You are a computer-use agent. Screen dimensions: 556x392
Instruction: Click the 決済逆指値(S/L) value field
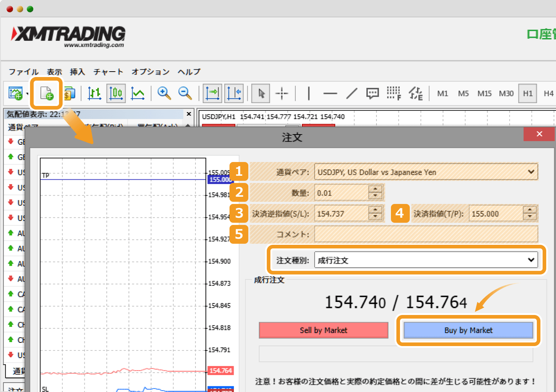[341, 213]
